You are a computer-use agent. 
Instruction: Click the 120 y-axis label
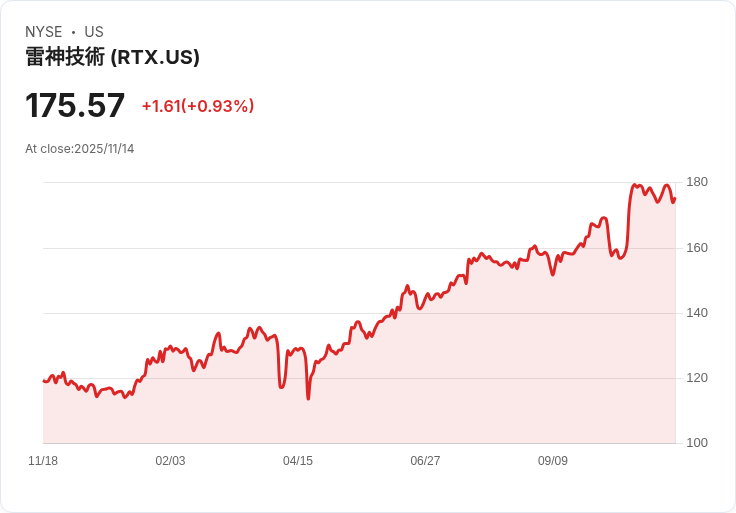(697, 378)
